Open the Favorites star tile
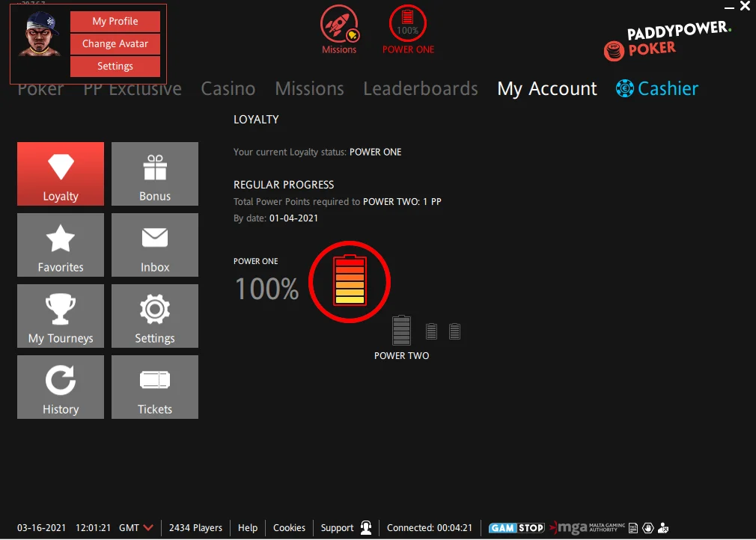Screen dimensions: 756x540 click(x=61, y=245)
